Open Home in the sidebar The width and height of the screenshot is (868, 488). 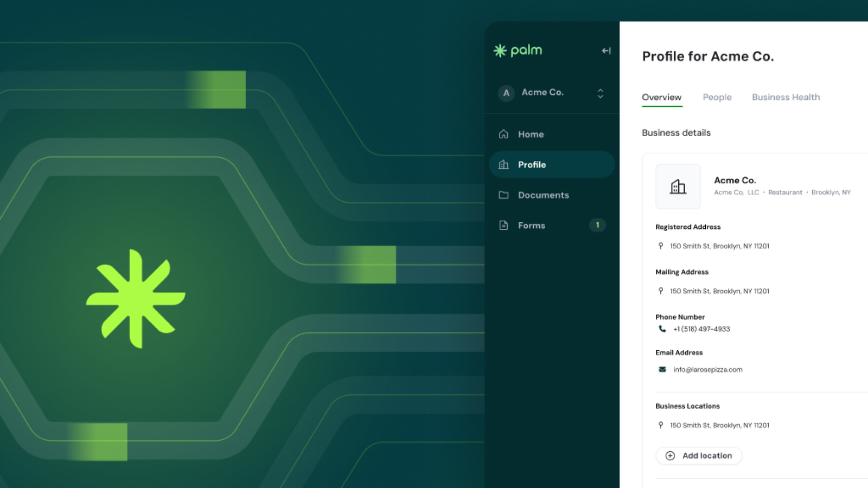(531, 134)
